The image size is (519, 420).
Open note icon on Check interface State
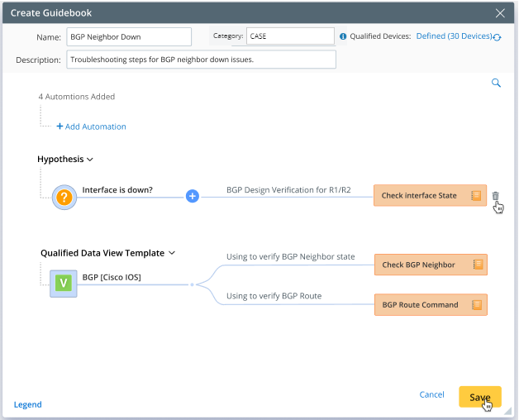(x=476, y=196)
